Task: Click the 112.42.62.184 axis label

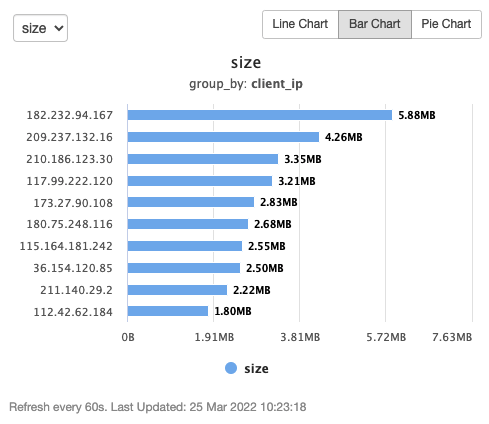Action: click(x=73, y=312)
